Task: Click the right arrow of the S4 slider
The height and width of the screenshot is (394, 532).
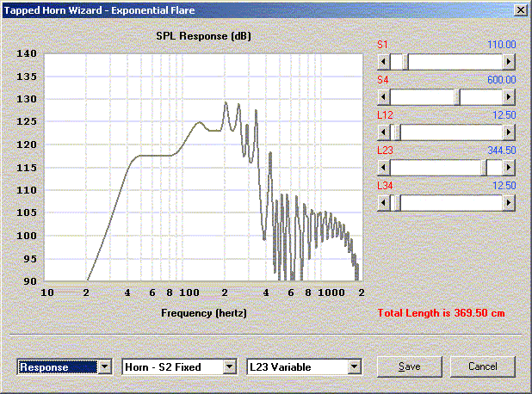Action: [509, 97]
